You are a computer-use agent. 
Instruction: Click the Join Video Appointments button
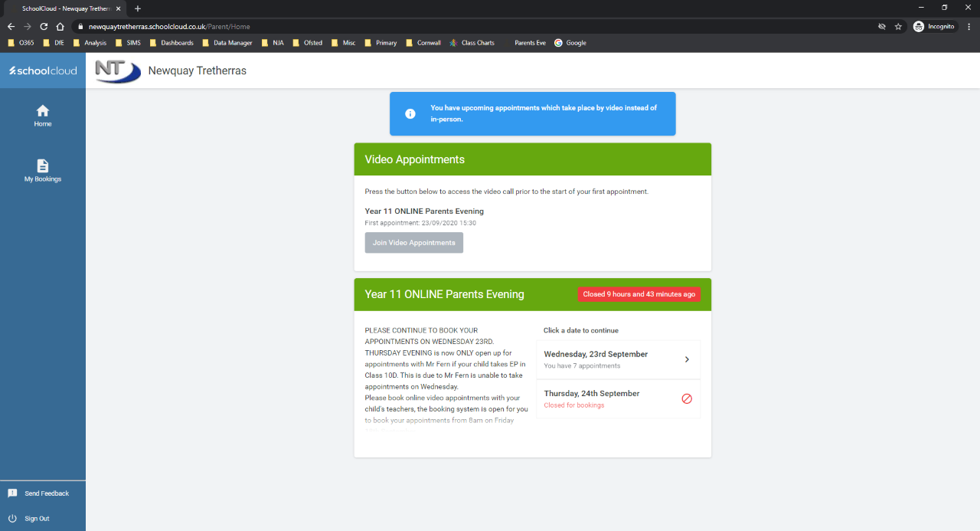tap(414, 243)
